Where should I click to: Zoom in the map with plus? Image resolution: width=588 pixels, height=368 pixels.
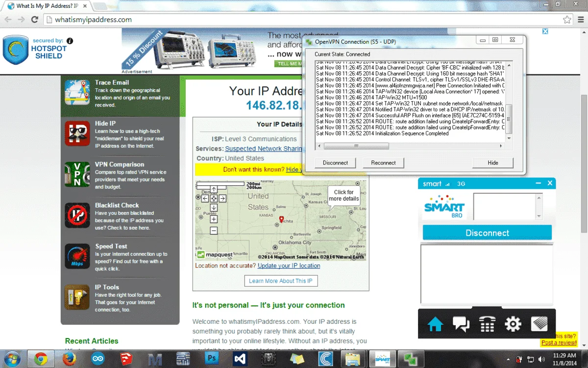(x=214, y=219)
